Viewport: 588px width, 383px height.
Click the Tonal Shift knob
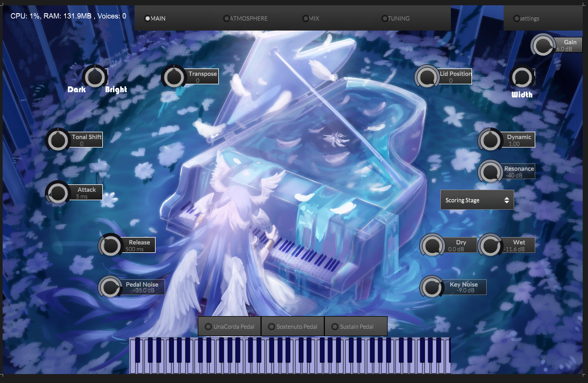click(58, 140)
